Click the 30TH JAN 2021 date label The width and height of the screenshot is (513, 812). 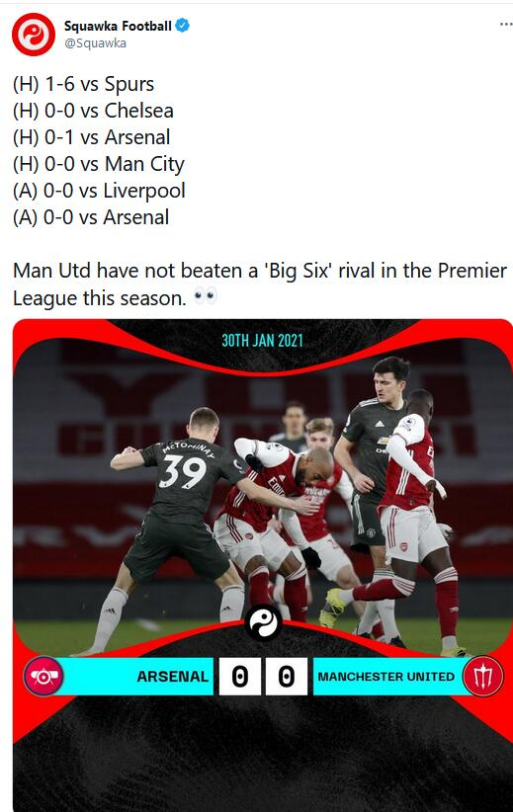pyautogui.click(x=262, y=341)
